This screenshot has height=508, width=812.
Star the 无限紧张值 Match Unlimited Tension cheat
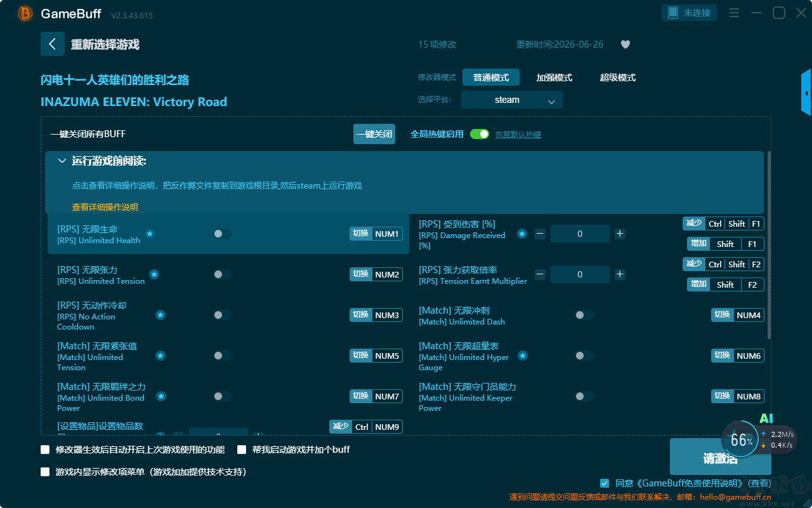161,356
